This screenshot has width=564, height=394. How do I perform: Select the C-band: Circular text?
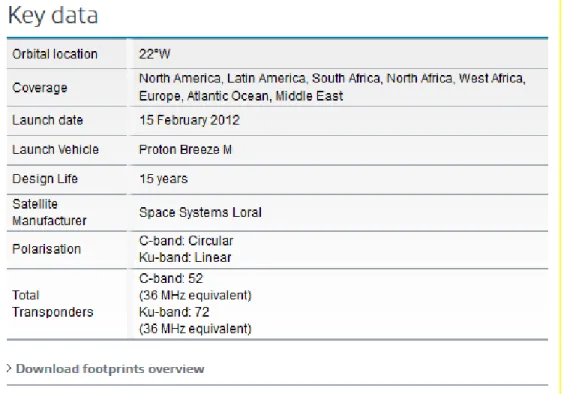(x=186, y=241)
